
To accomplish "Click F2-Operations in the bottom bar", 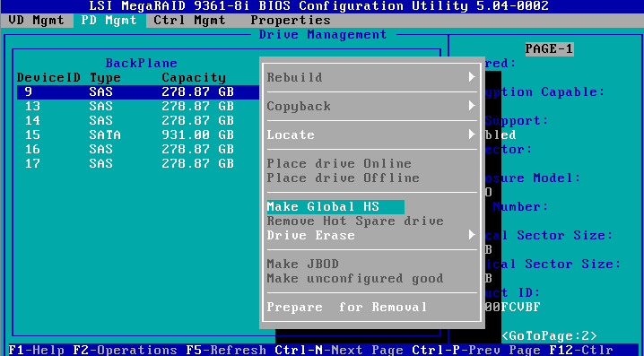I will click(x=126, y=350).
